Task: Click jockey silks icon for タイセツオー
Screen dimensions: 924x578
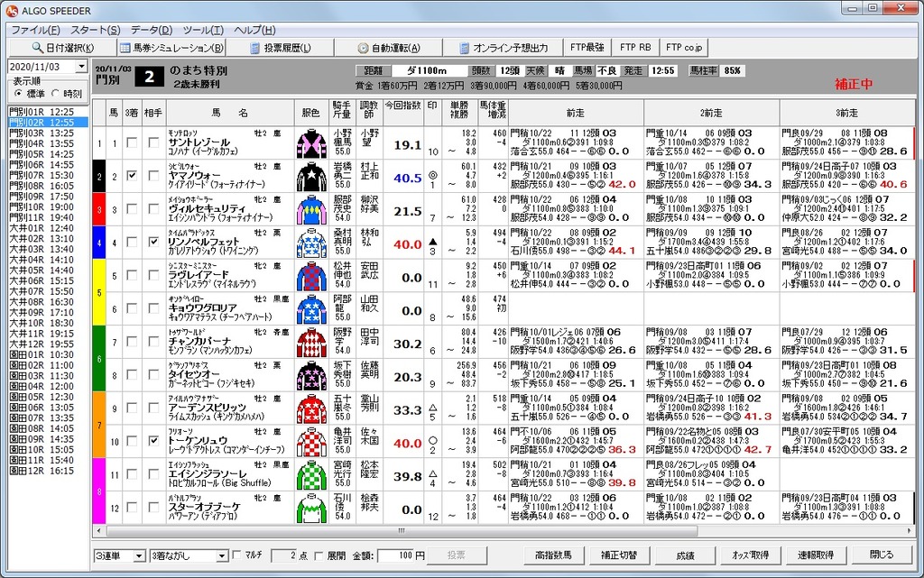Action: pyautogui.click(x=311, y=375)
